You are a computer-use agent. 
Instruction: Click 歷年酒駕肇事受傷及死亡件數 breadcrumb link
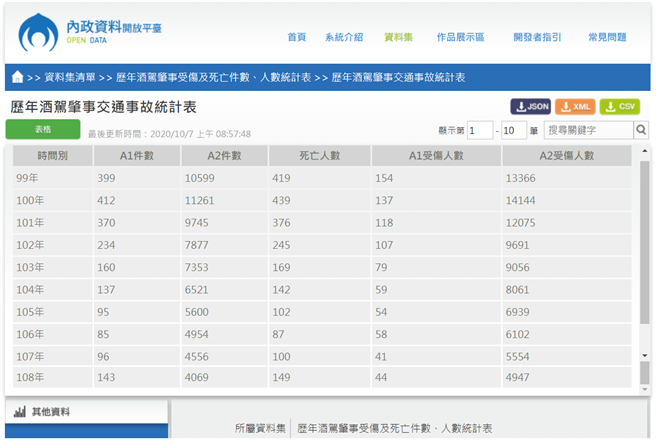click(x=213, y=77)
